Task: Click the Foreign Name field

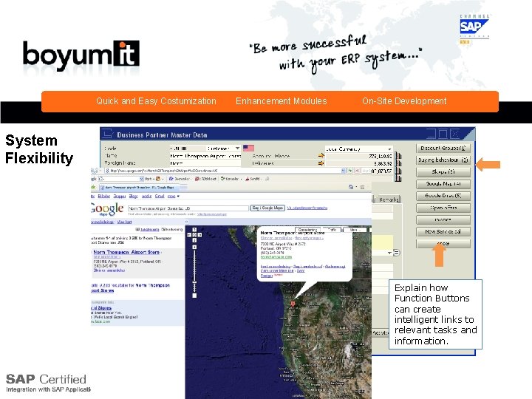Action: [x=205, y=163]
